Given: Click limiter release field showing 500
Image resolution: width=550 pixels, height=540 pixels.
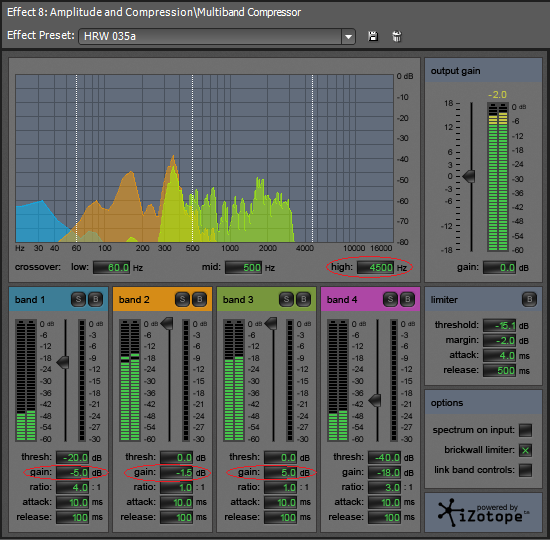Looking at the screenshot, I should pyautogui.click(x=499, y=371).
